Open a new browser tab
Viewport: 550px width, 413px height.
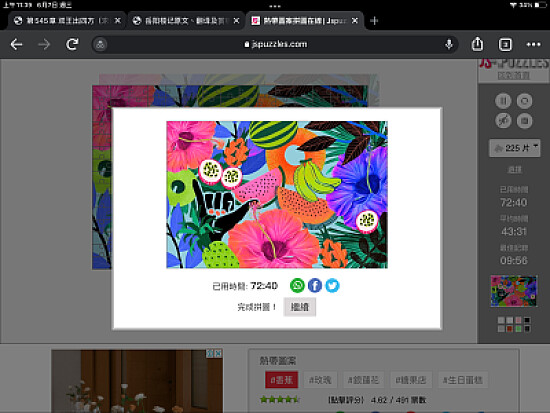[x=374, y=21]
